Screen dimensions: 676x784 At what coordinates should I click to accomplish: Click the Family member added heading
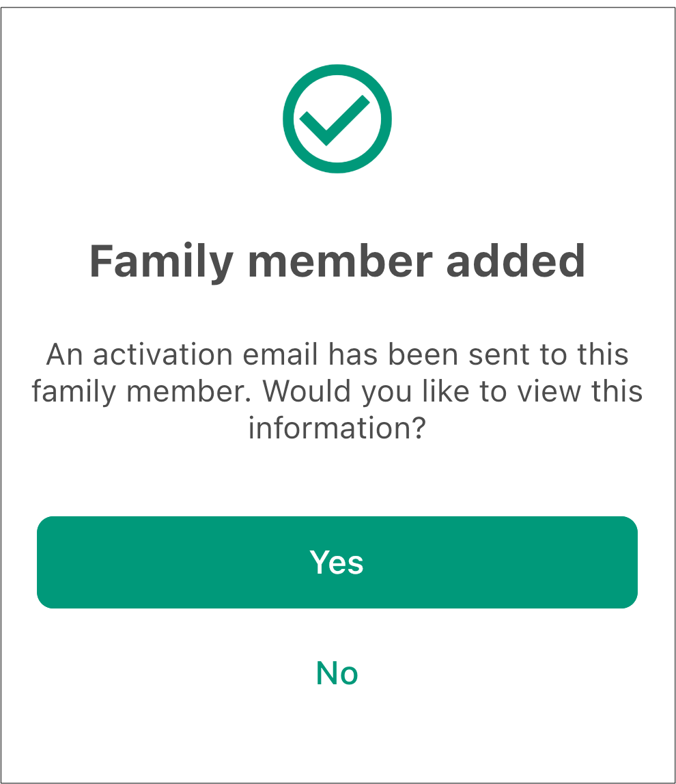click(x=337, y=261)
